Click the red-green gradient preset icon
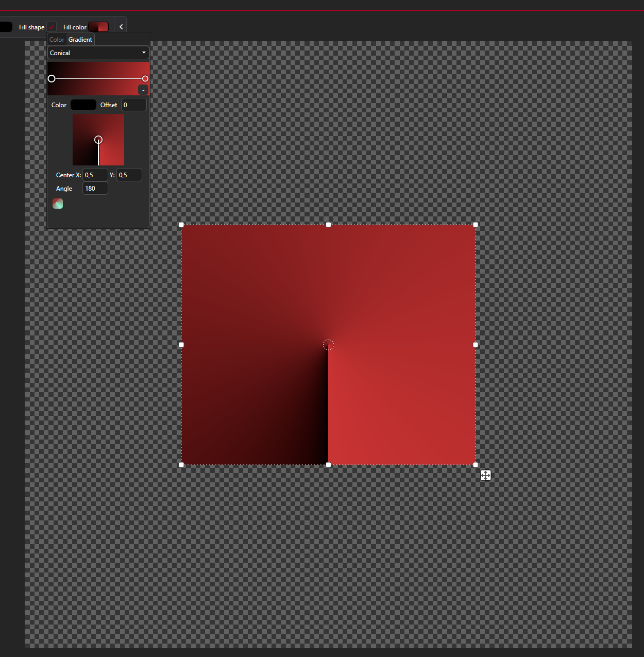Image resolution: width=644 pixels, height=657 pixels. point(58,204)
